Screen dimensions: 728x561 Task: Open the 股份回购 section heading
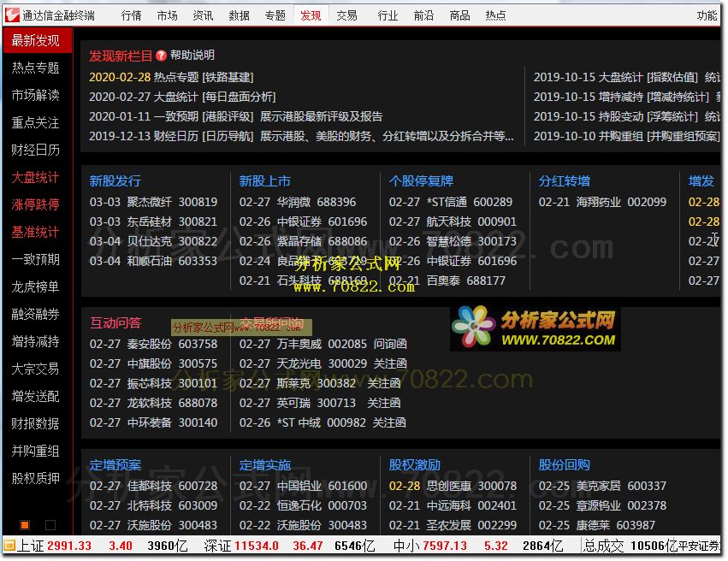pyautogui.click(x=564, y=465)
